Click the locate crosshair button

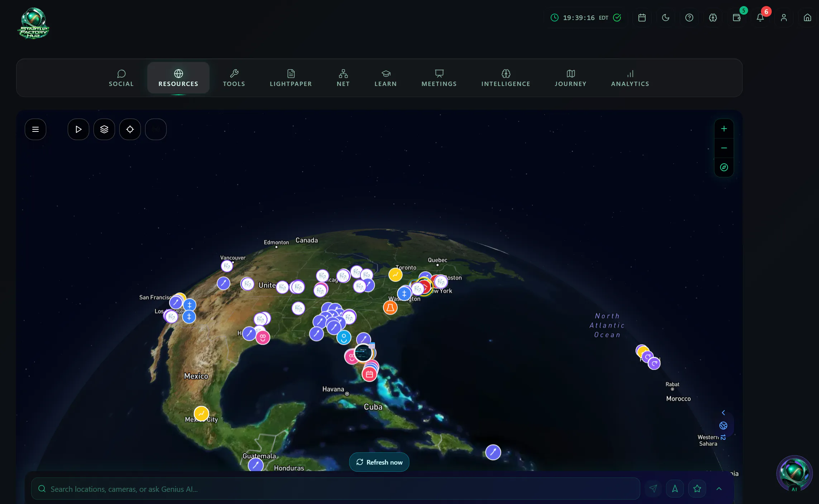coord(130,129)
